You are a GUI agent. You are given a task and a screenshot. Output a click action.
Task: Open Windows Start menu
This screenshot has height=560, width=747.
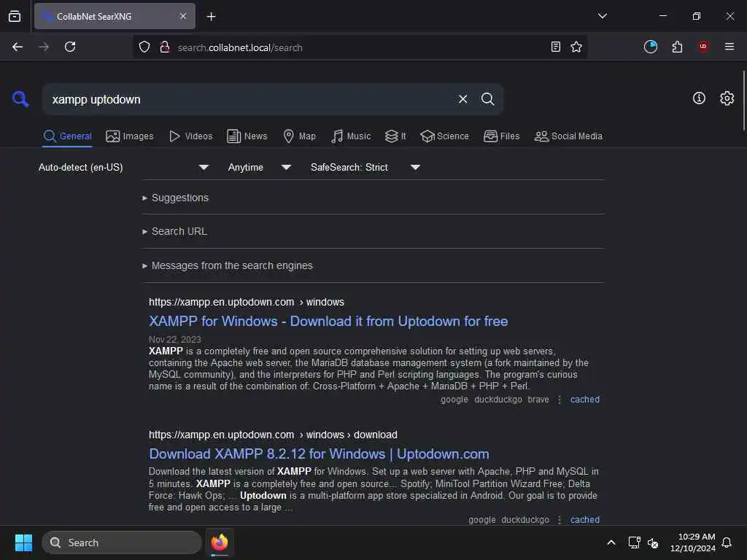23,542
